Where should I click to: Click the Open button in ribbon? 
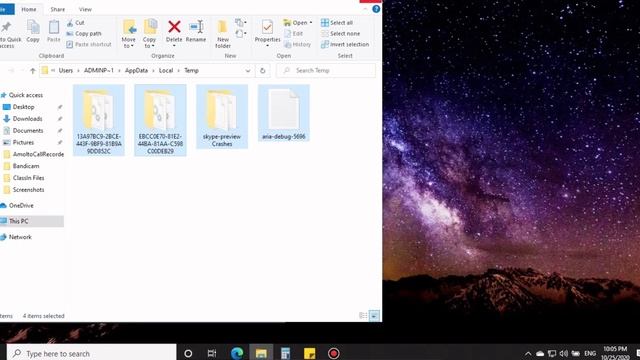tap(298, 23)
